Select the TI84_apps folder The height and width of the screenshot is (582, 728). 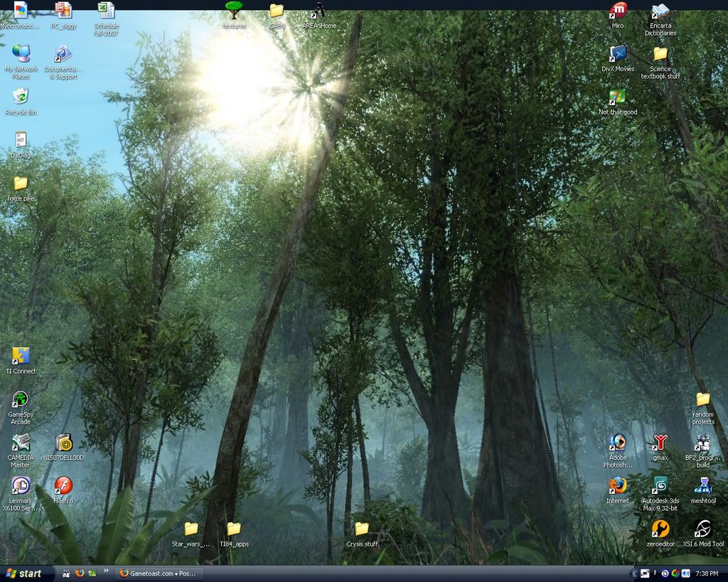click(234, 534)
